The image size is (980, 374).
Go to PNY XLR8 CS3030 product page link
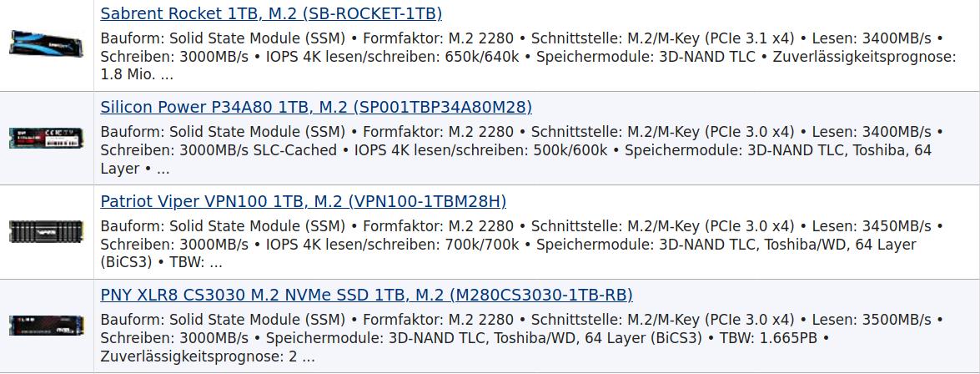[x=366, y=295]
